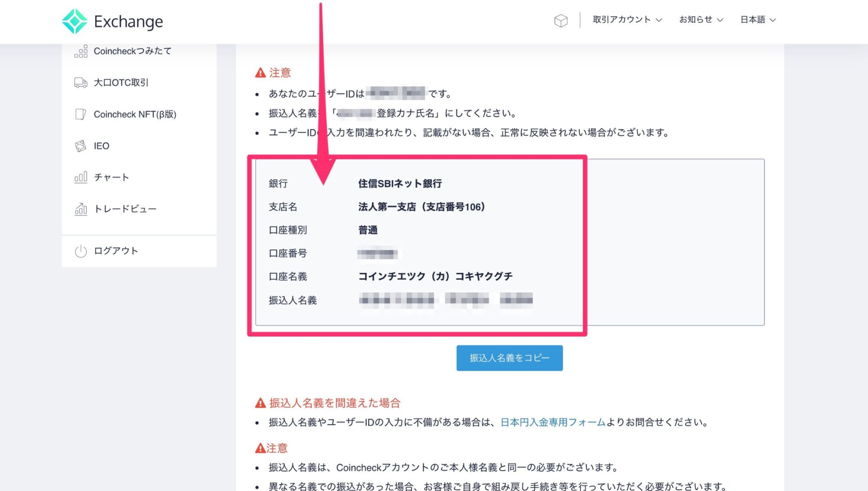Click the 口座種別 row label

point(288,230)
